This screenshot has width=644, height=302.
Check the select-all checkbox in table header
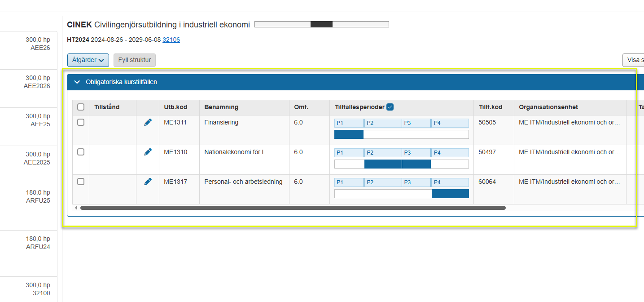(x=81, y=107)
